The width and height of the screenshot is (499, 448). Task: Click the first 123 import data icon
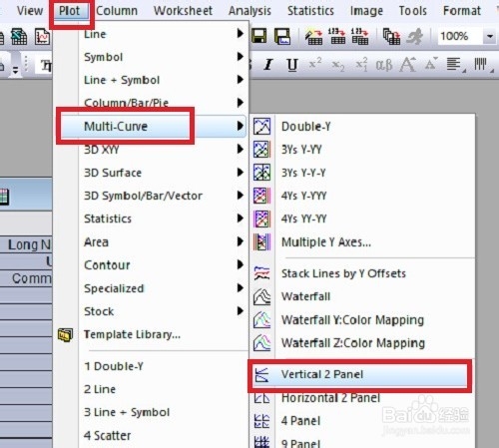(337, 37)
